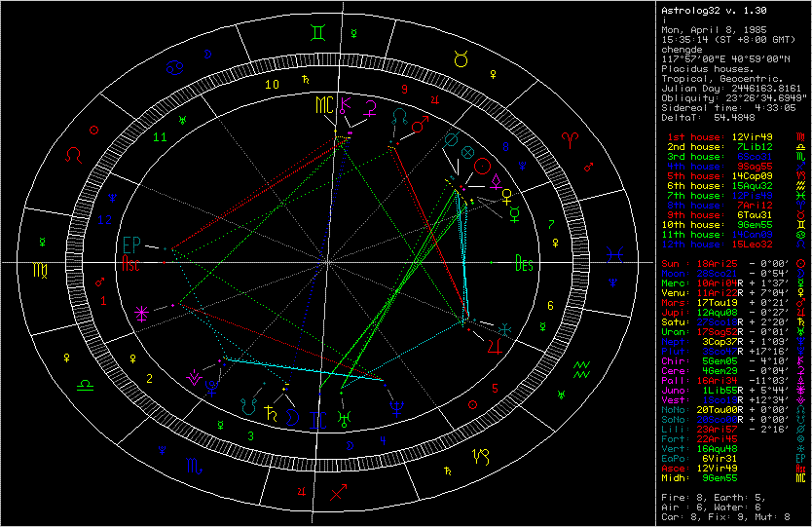Screen dimensions: 812x527
Task: Click the blue Pisces sign glyph
Action: [x=614, y=254]
